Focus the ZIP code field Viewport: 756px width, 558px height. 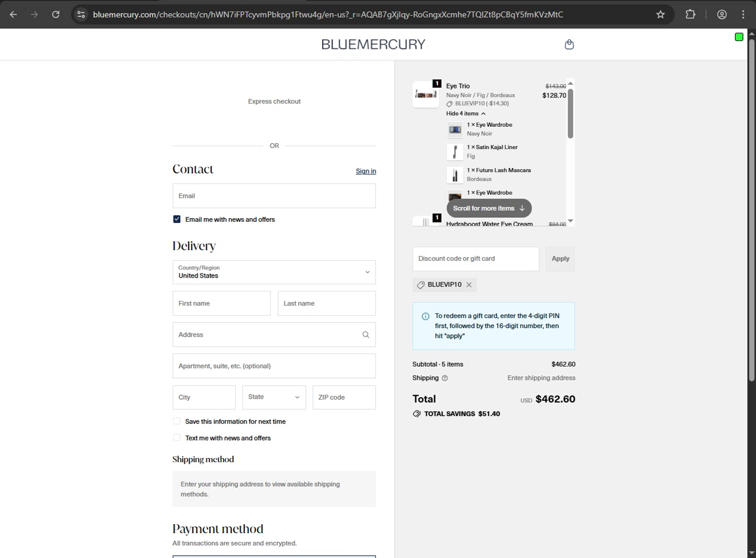pyautogui.click(x=344, y=397)
